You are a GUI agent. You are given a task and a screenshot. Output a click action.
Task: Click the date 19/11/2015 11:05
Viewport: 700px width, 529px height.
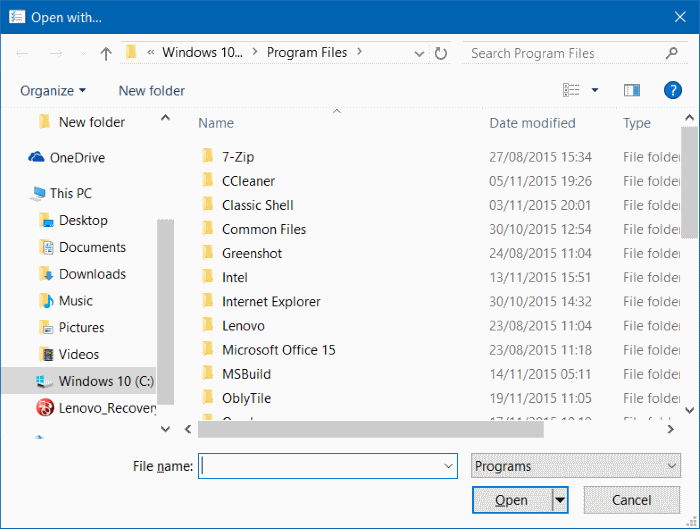(x=540, y=398)
